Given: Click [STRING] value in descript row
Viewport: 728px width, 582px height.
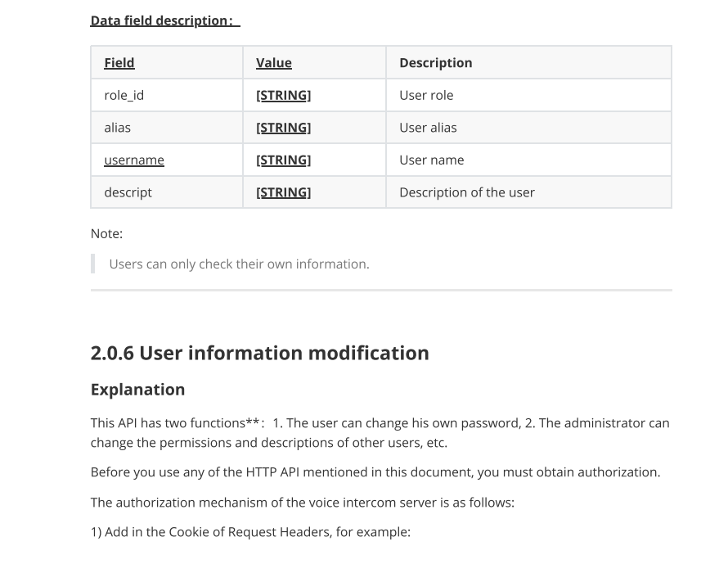Looking at the screenshot, I should (283, 192).
